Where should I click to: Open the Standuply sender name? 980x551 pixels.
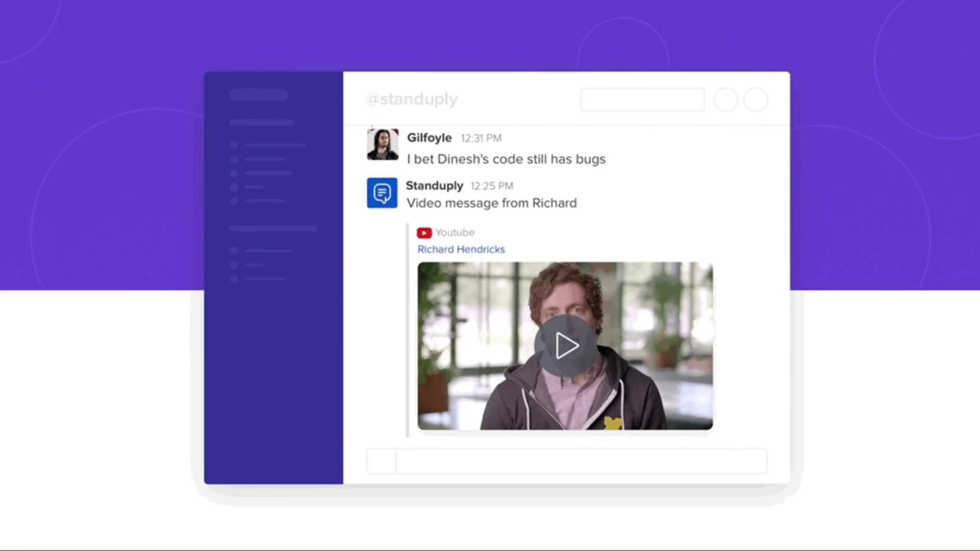click(434, 185)
